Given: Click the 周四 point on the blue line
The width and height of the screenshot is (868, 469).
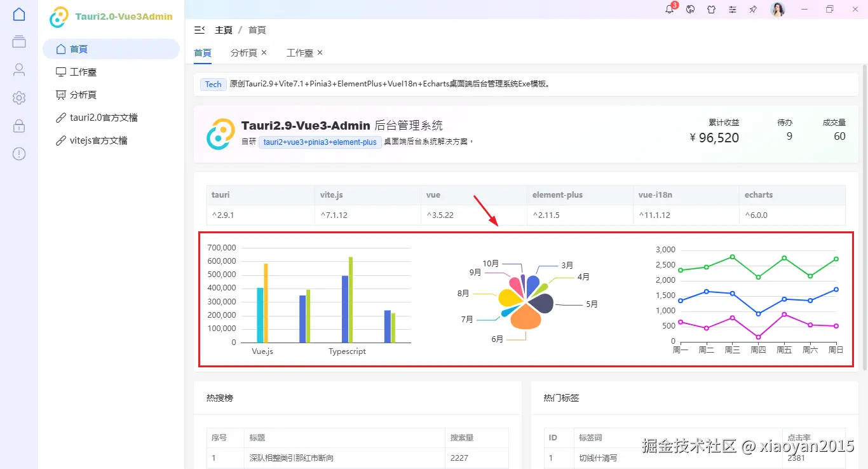Looking at the screenshot, I should pyautogui.click(x=758, y=314).
